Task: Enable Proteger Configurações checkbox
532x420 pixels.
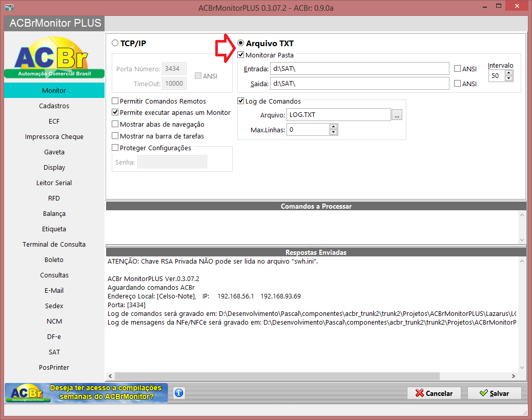Action: click(x=115, y=148)
